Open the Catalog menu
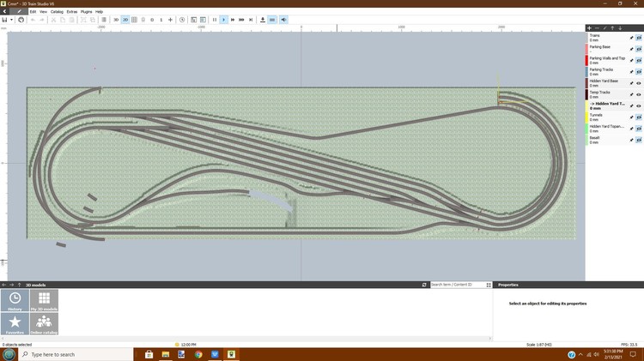The image size is (644, 361). [x=57, y=11]
